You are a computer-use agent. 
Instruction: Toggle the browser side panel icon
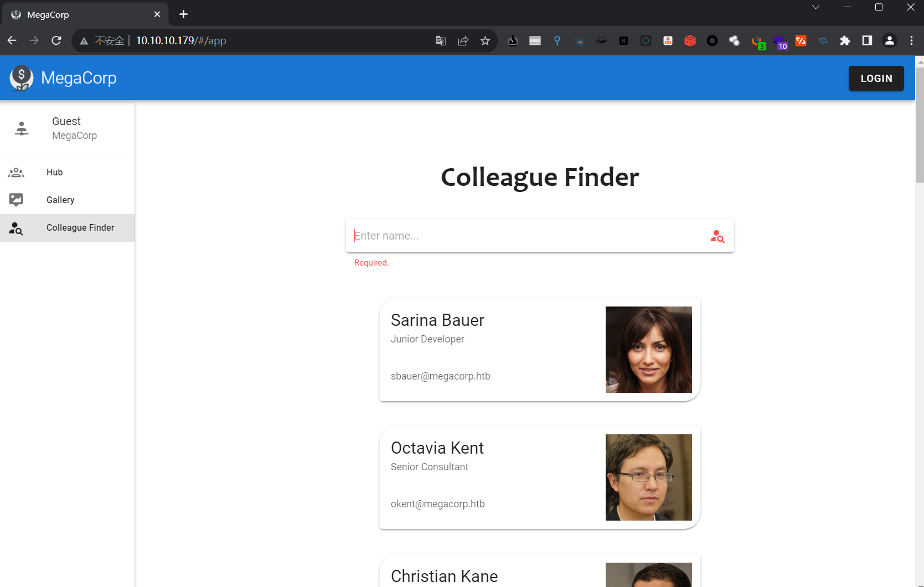867,40
